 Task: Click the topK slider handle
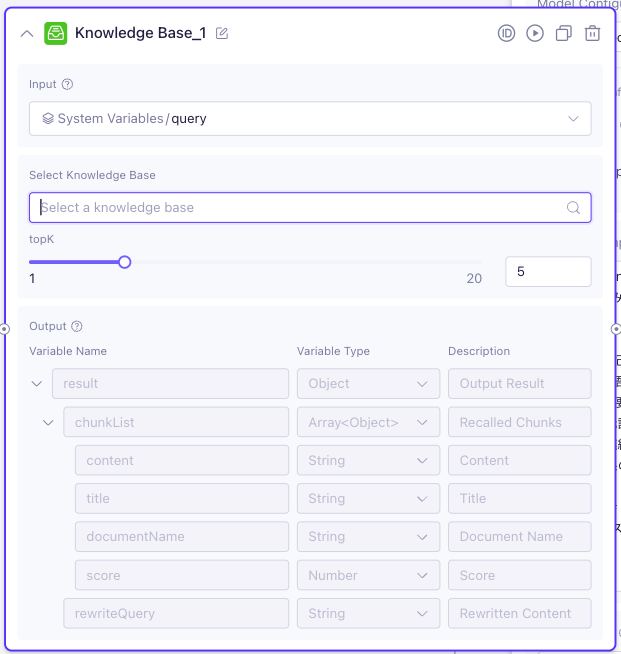[x=125, y=262]
